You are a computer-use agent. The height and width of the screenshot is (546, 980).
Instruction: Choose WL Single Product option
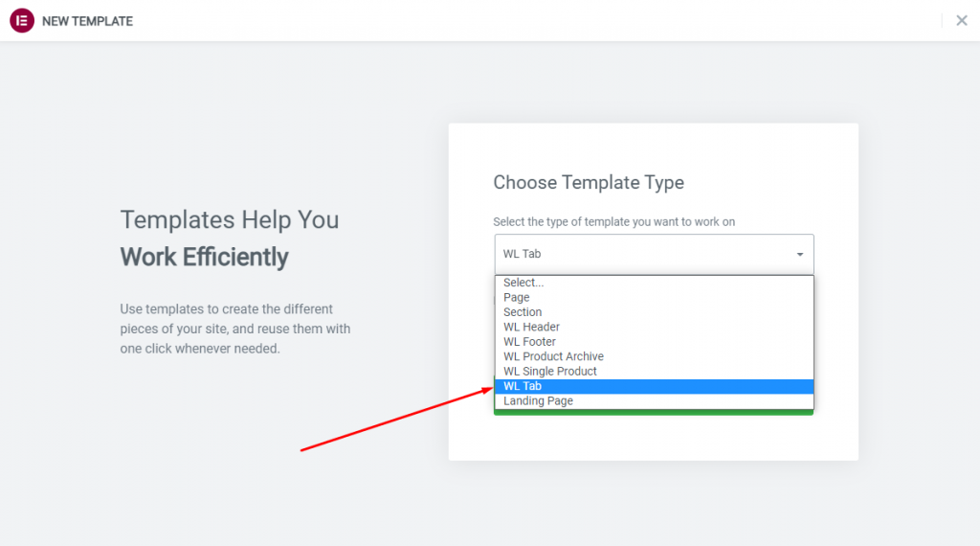[x=654, y=372]
